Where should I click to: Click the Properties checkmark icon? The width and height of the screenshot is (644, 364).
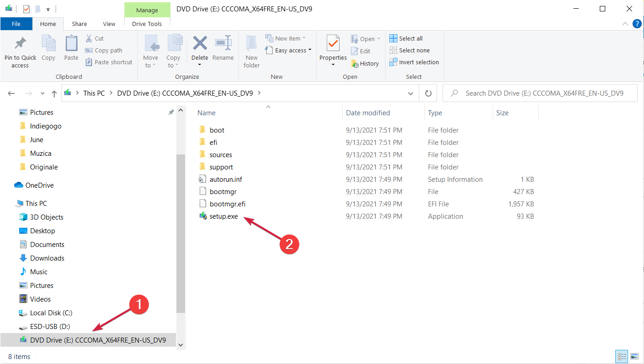333,44
